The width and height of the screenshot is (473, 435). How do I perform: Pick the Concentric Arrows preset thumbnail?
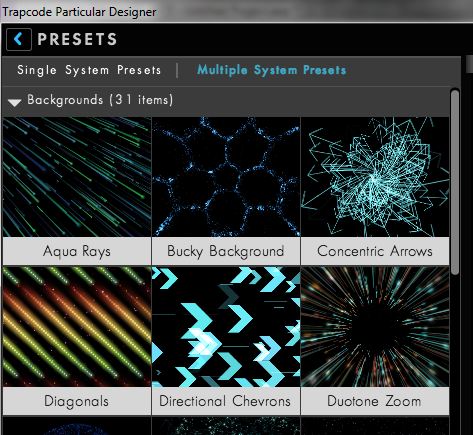pyautogui.click(x=375, y=177)
